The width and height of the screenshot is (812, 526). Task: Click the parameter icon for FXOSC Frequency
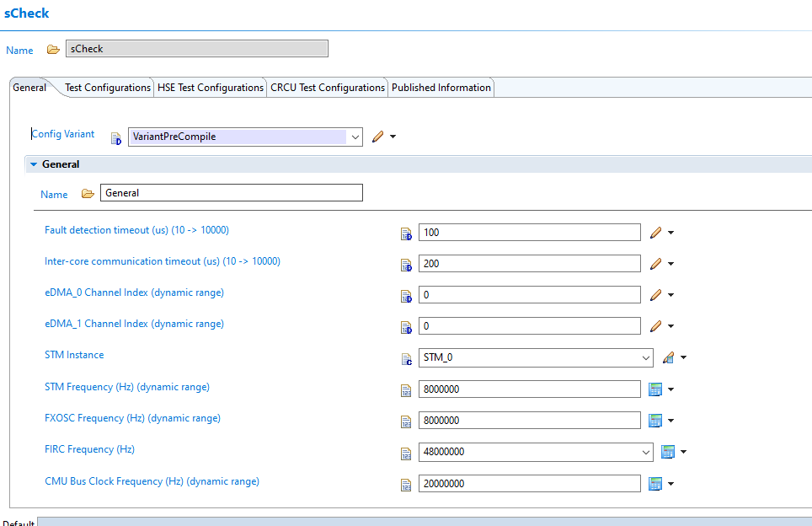click(x=407, y=421)
